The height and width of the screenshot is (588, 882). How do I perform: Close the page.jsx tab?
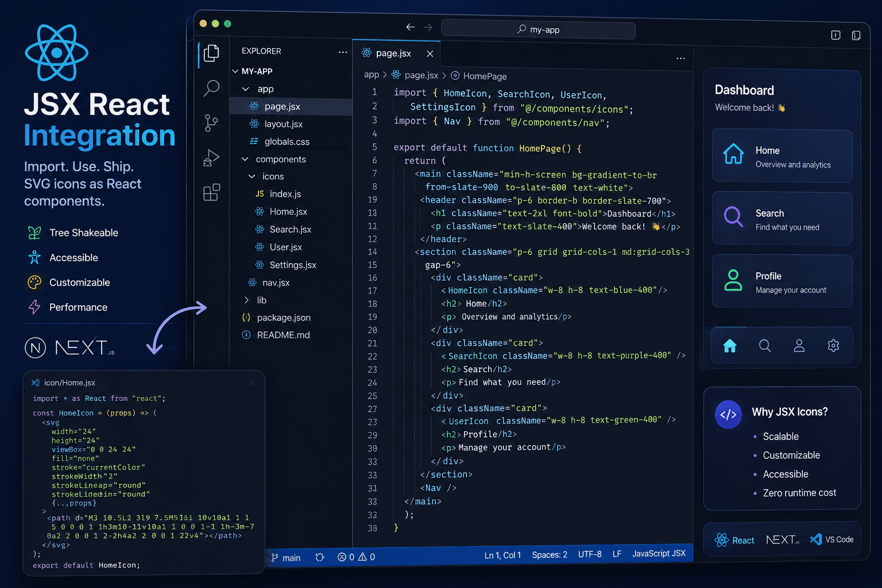click(430, 53)
